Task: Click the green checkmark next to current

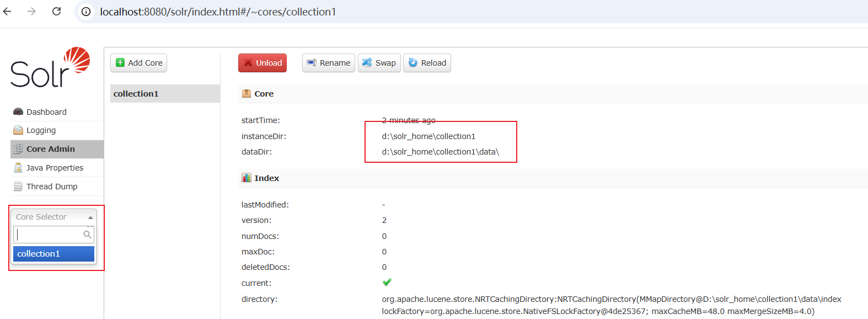Action: tap(387, 283)
